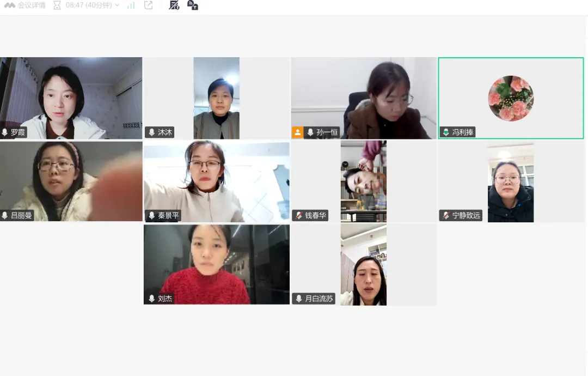
Task: Click the crossed-out annotation pen icon
Action: 174,6
